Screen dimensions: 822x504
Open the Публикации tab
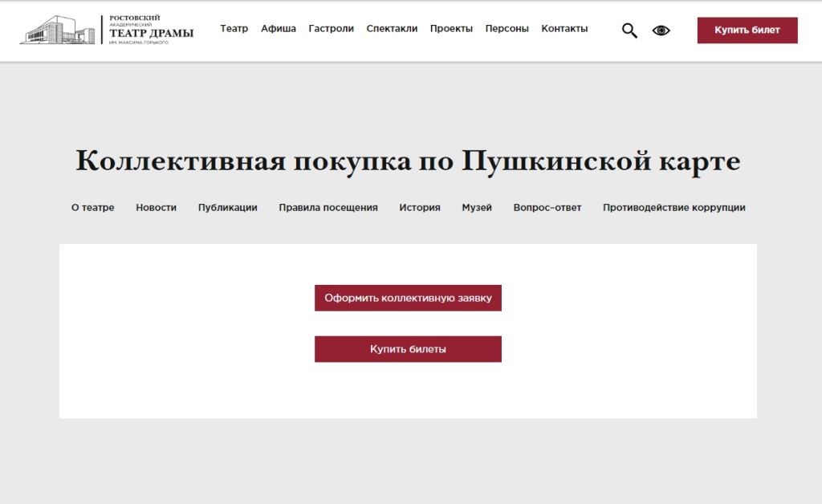227,208
